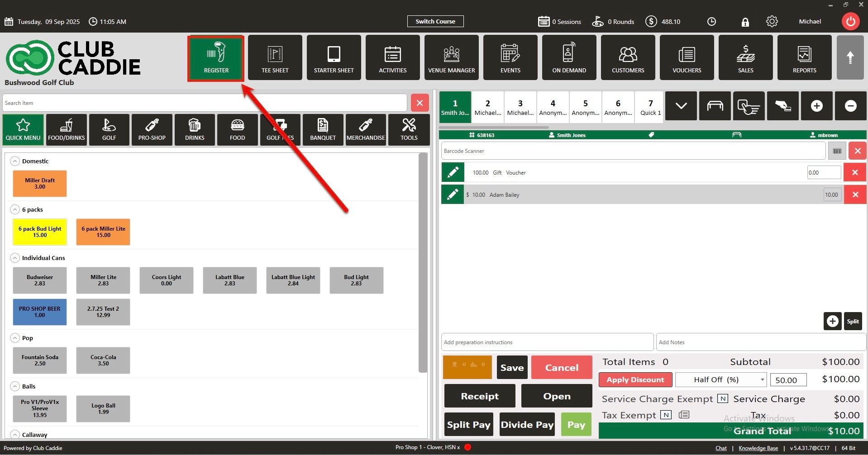Click the plus add-ticket button
The width and height of the screenshot is (868, 455).
[816, 106]
